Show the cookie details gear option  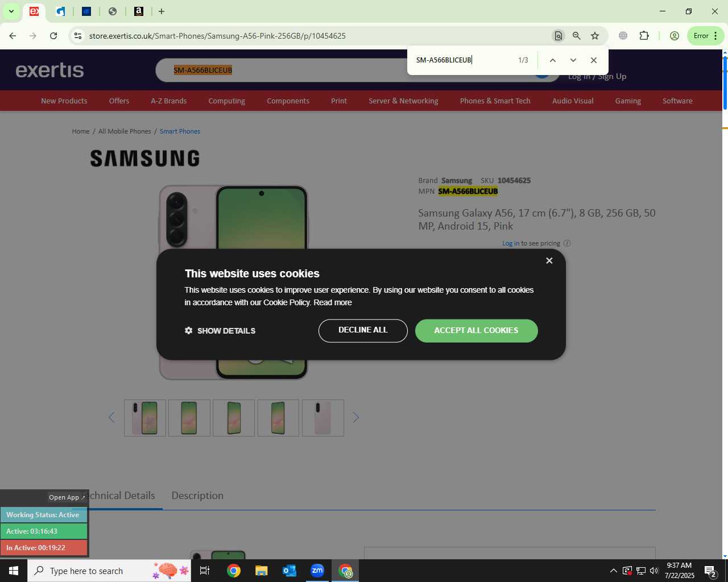pos(220,331)
